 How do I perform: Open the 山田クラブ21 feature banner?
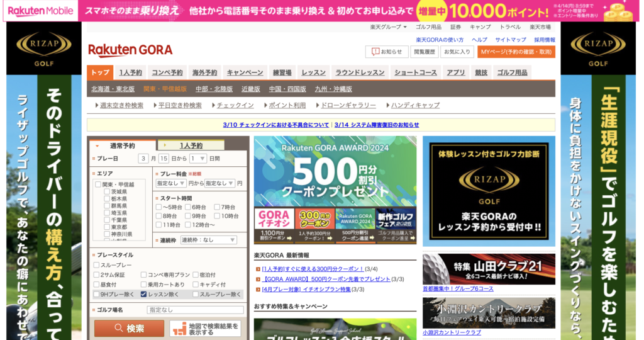pyautogui.click(x=489, y=269)
